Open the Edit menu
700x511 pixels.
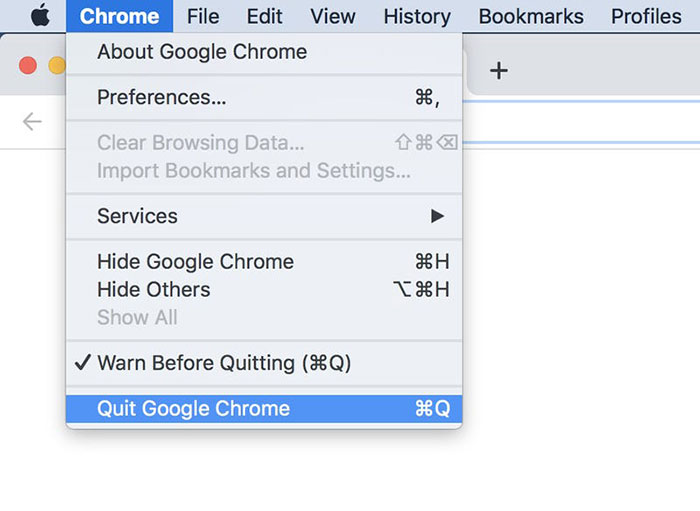265,16
